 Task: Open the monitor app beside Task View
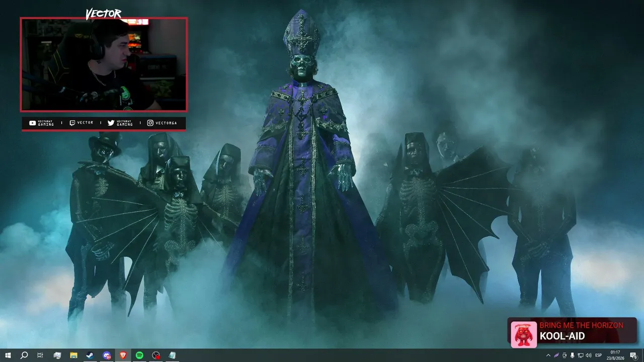point(57,355)
